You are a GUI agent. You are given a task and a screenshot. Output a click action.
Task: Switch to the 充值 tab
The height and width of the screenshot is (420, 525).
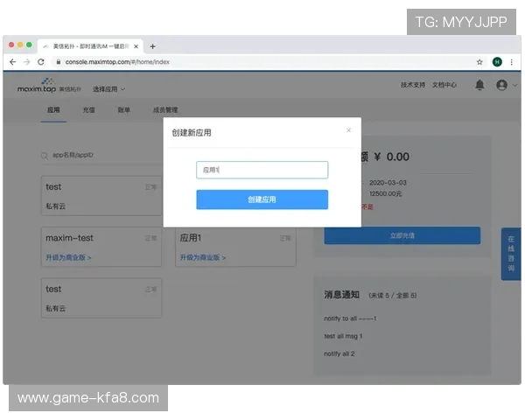pyautogui.click(x=88, y=110)
